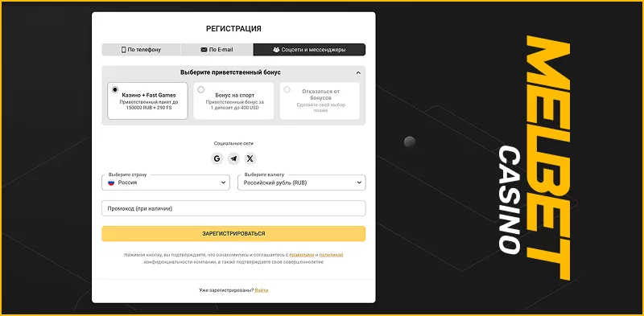The image size is (644, 316).
Task: Click the 'Социальные сети' label
Action: pos(233,144)
